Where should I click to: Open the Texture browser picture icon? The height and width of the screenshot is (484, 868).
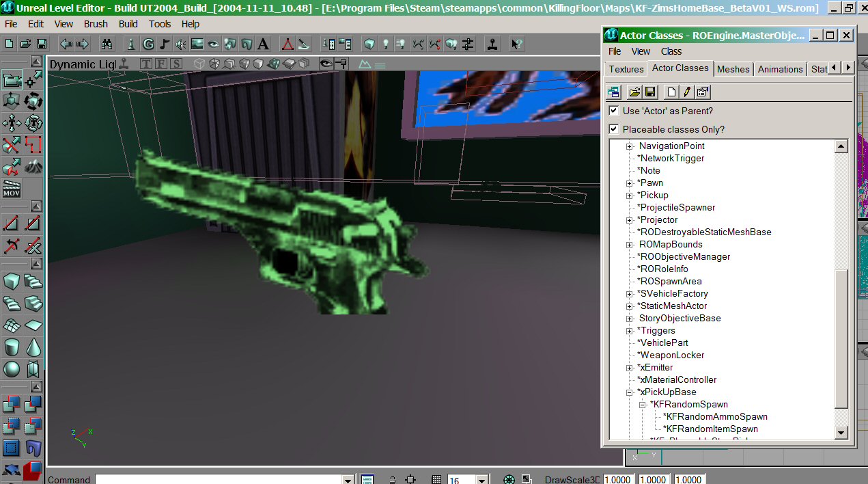197,44
